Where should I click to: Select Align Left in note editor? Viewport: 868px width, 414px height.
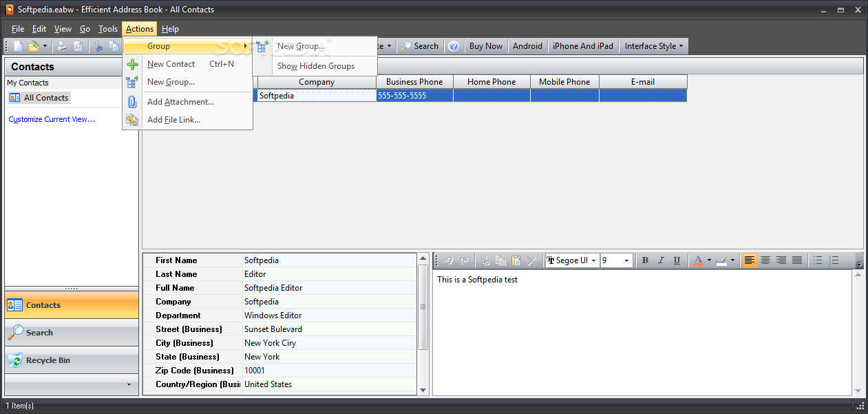pyautogui.click(x=750, y=260)
